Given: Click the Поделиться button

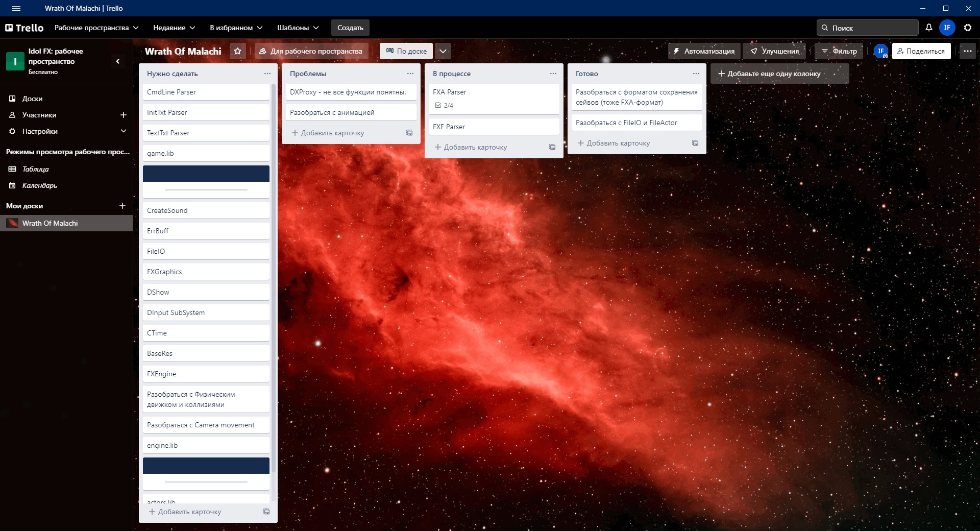Looking at the screenshot, I should pyautogui.click(x=921, y=51).
